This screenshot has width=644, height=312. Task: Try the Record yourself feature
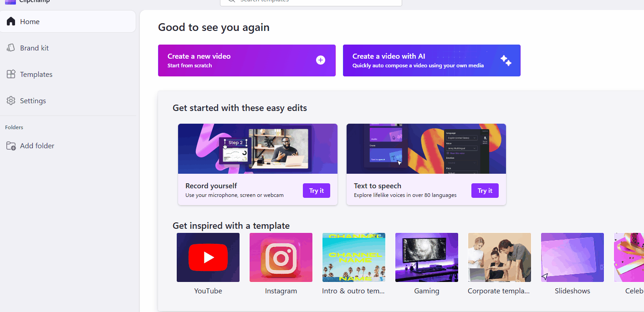click(x=316, y=191)
